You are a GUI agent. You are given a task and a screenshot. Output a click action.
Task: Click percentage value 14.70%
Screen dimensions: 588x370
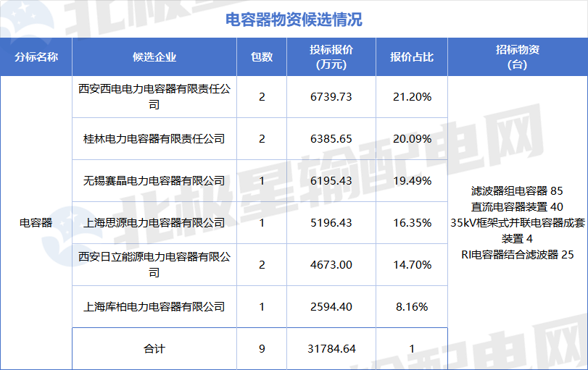(x=412, y=265)
